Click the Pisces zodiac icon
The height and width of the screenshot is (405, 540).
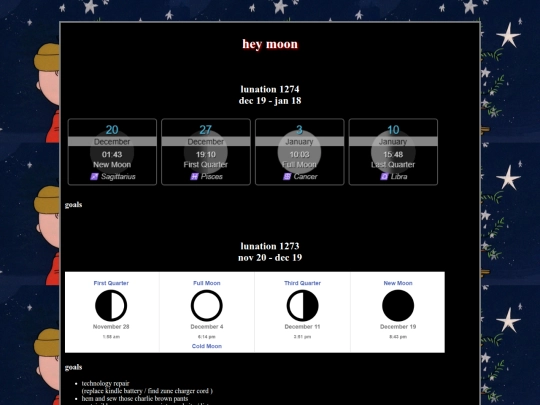pyautogui.click(x=194, y=177)
